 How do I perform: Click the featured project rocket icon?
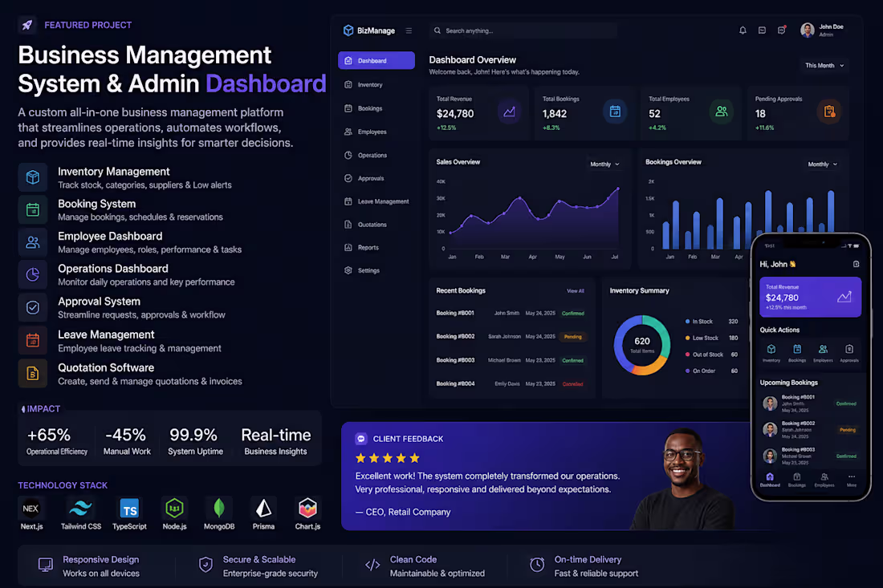(27, 25)
